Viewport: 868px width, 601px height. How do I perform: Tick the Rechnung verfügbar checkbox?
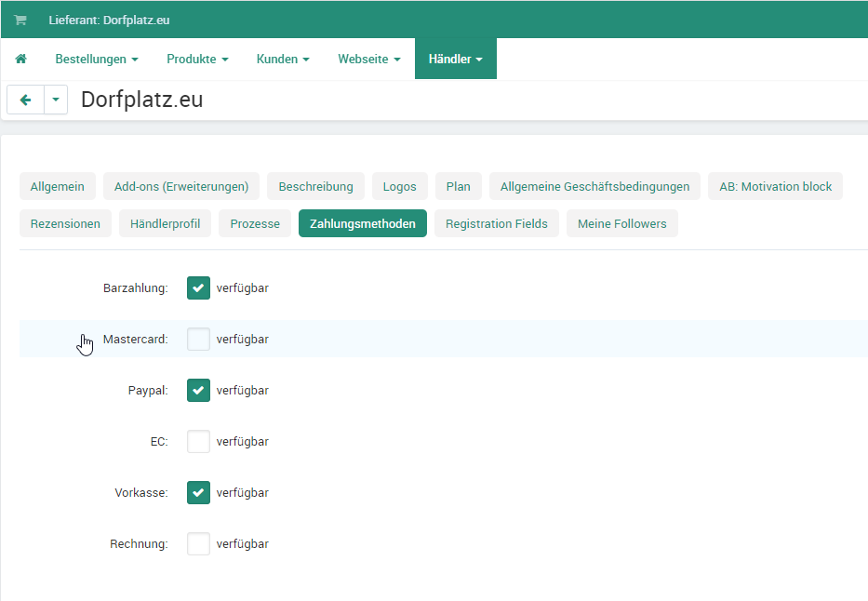coord(198,544)
